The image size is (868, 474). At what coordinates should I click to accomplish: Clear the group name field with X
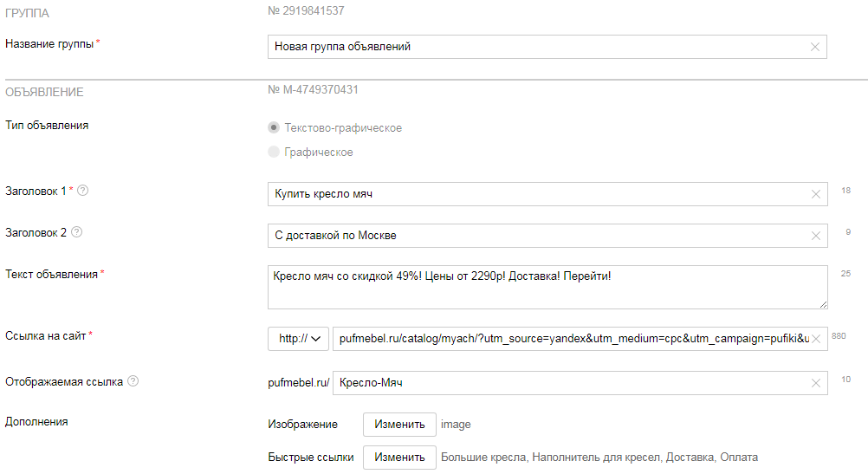click(815, 47)
